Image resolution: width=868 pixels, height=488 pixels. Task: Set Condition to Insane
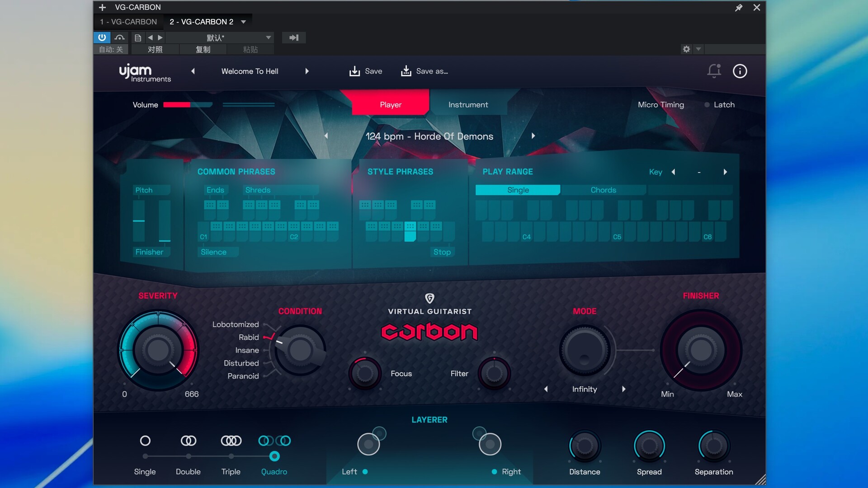click(247, 350)
